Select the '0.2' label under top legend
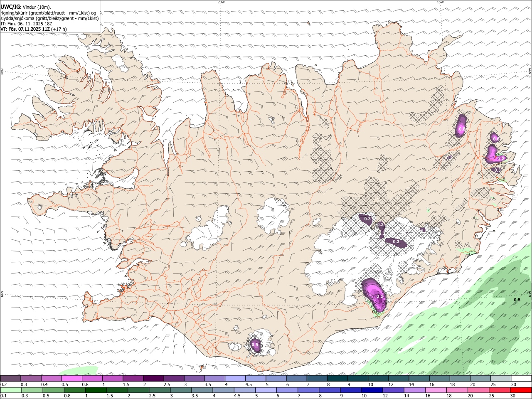The image size is (532, 399). tap(4, 384)
